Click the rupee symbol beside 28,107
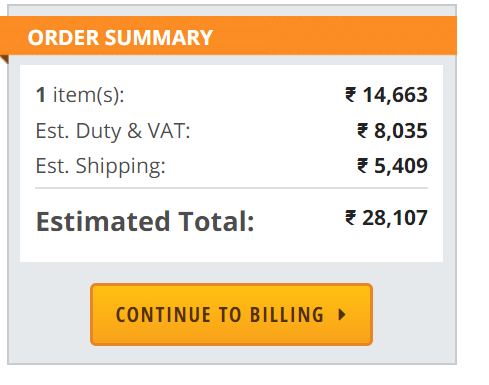 click(351, 218)
